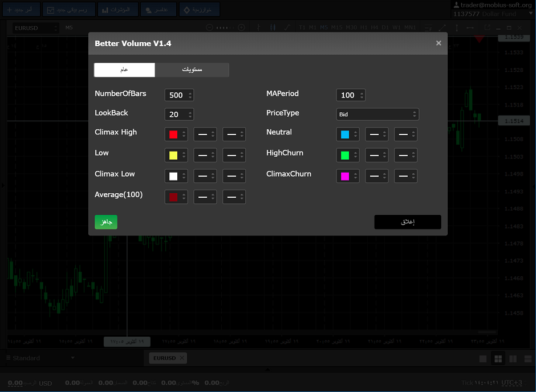
Task: Open the line dropdown beside the Neutral swatch
Action: coord(377,134)
